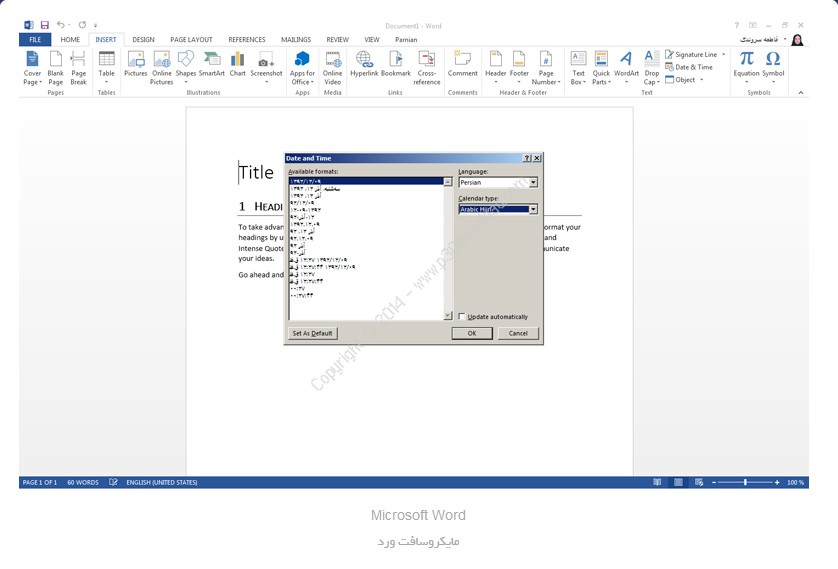Switch to the REVIEW tab

pyautogui.click(x=338, y=40)
